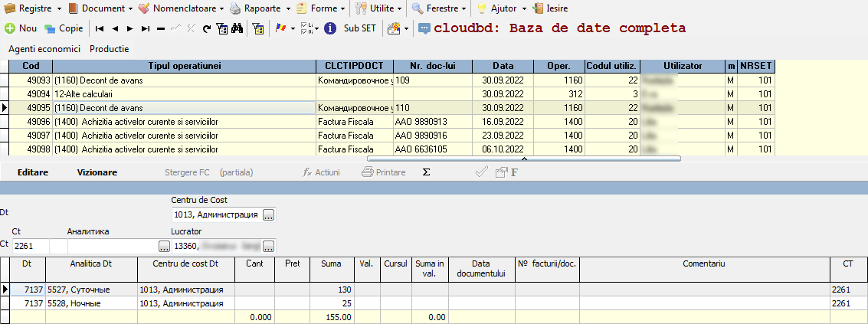The width and height of the screenshot is (868, 324).
Task: Click the grayed cancel X toolbar icon
Action: tap(191, 28)
